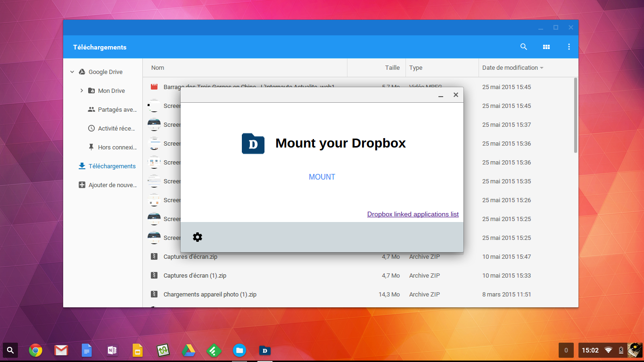Screen dimensions: 644x362
Task: Click the 8 mars 2015 11:51 date cell
Action: 506,295
